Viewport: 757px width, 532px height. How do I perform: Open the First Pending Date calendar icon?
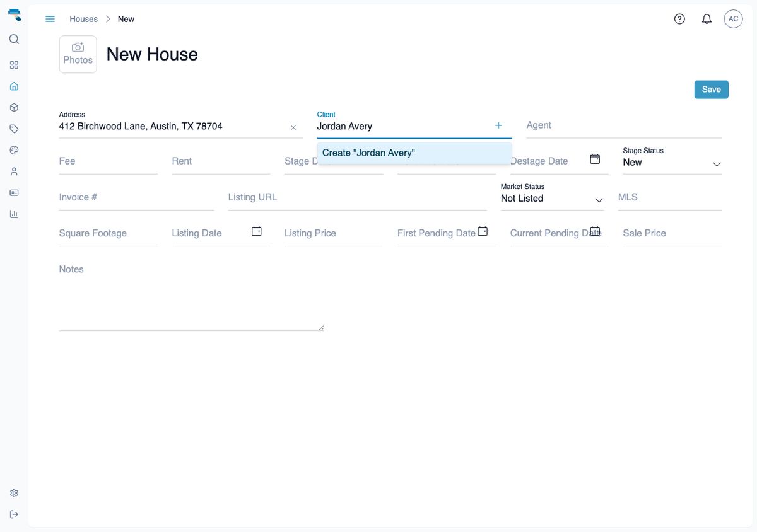point(483,231)
